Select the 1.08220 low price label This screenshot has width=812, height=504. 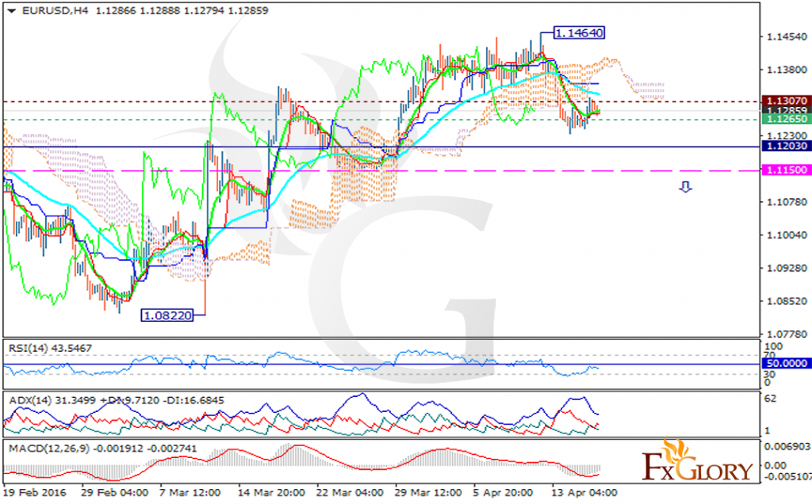[167, 315]
